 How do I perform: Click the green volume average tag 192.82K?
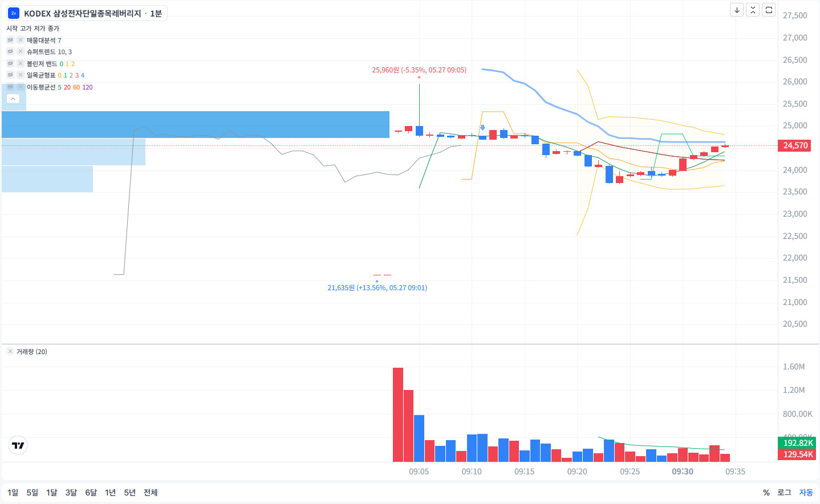[798, 443]
